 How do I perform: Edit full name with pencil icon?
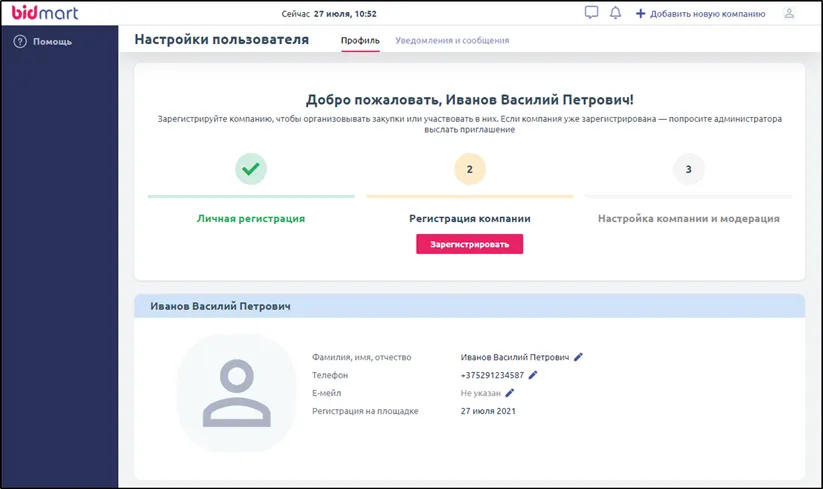click(578, 357)
